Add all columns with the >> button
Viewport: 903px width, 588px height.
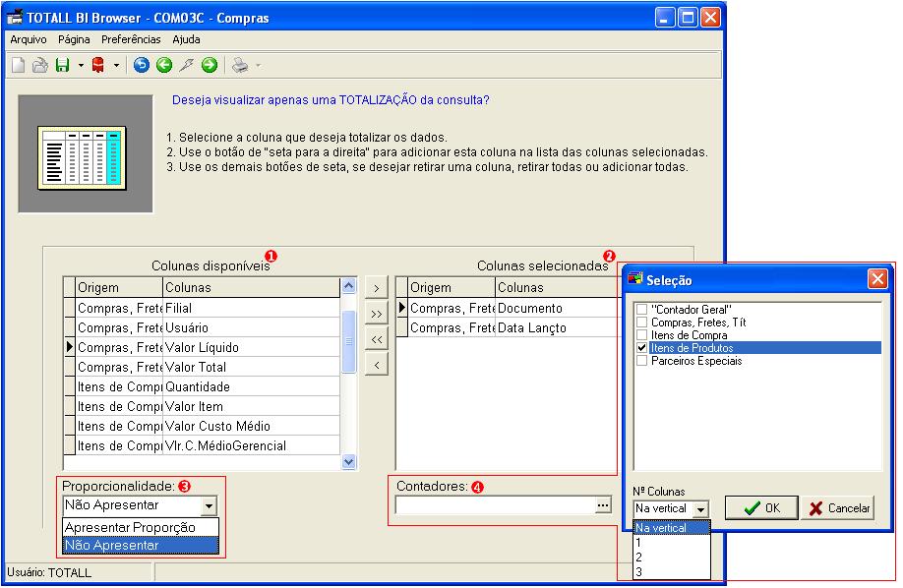[x=377, y=314]
